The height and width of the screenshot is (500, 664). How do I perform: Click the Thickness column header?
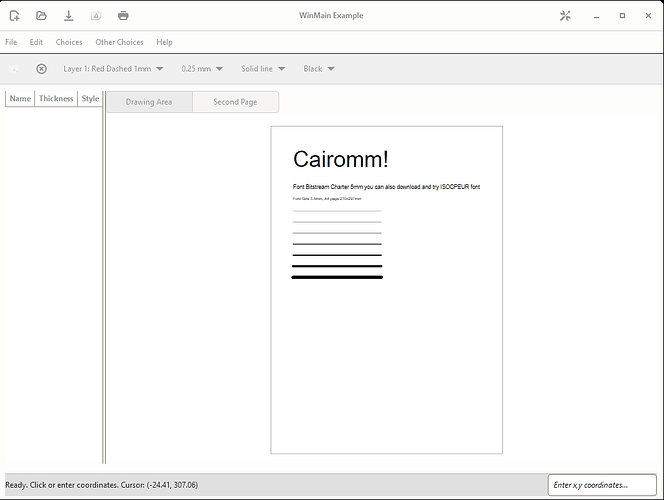(56, 99)
